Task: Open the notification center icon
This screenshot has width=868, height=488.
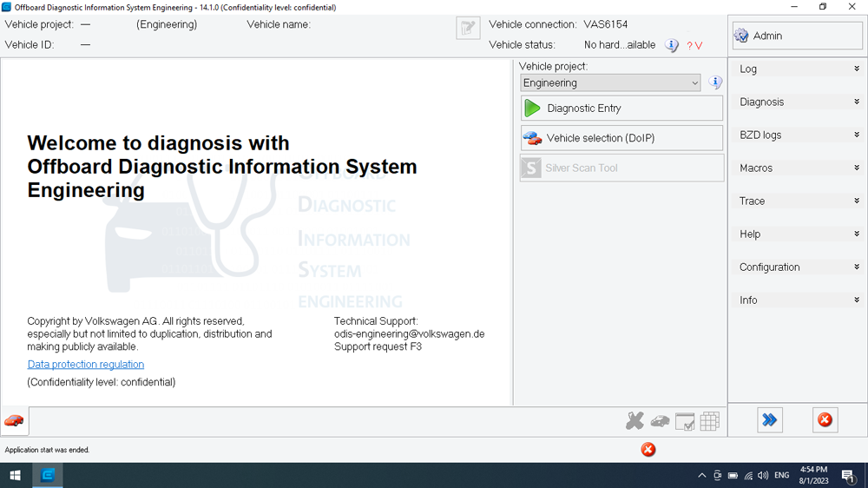Action: coord(847,475)
